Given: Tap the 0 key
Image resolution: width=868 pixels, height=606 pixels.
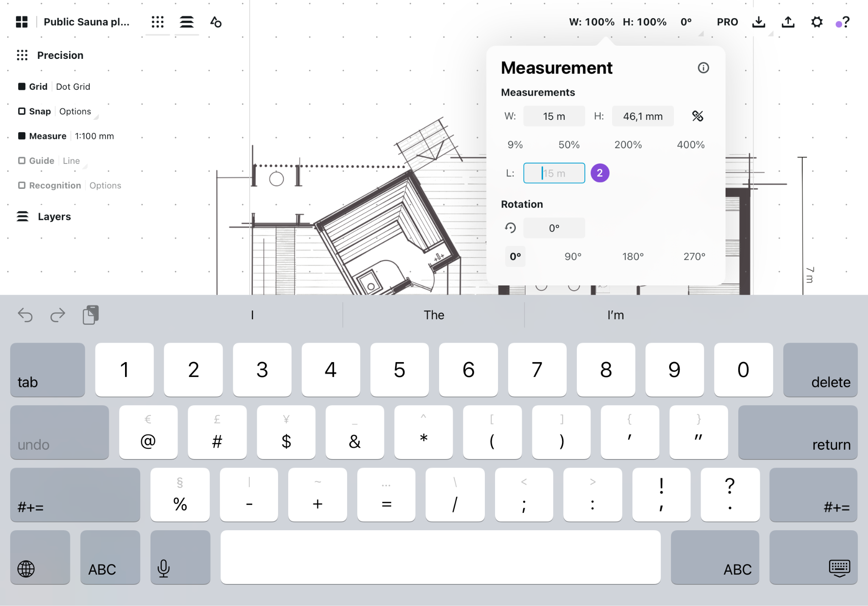Looking at the screenshot, I should (743, 370).
